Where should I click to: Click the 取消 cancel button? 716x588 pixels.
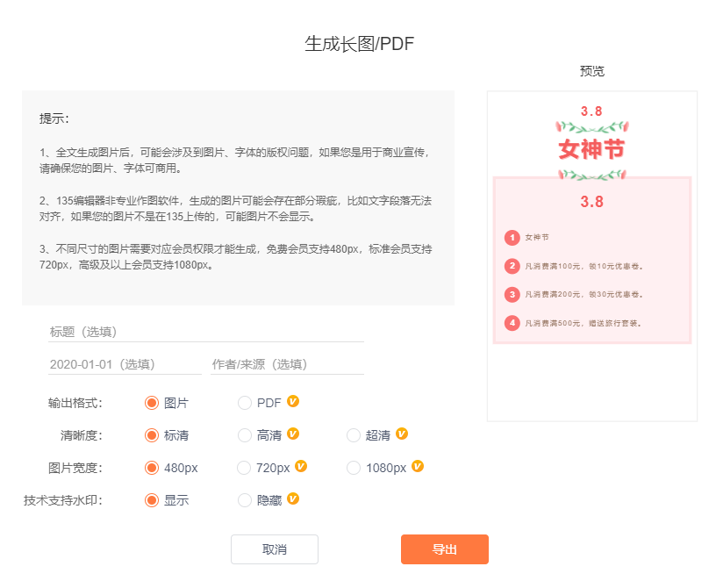(x=275, y=549)
